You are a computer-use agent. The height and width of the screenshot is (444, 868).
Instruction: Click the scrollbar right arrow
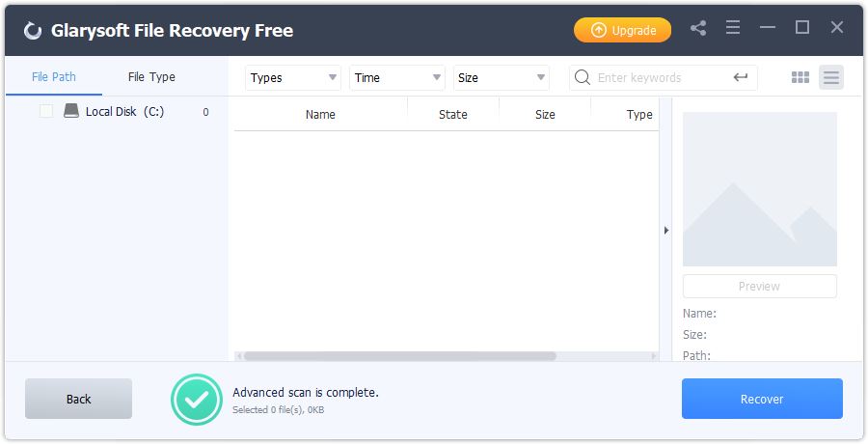(654, 356)
